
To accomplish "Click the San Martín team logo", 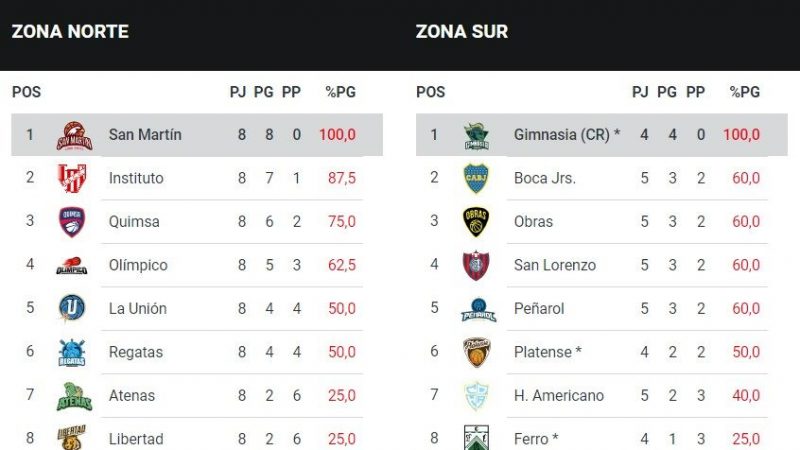I will (74, 135).
